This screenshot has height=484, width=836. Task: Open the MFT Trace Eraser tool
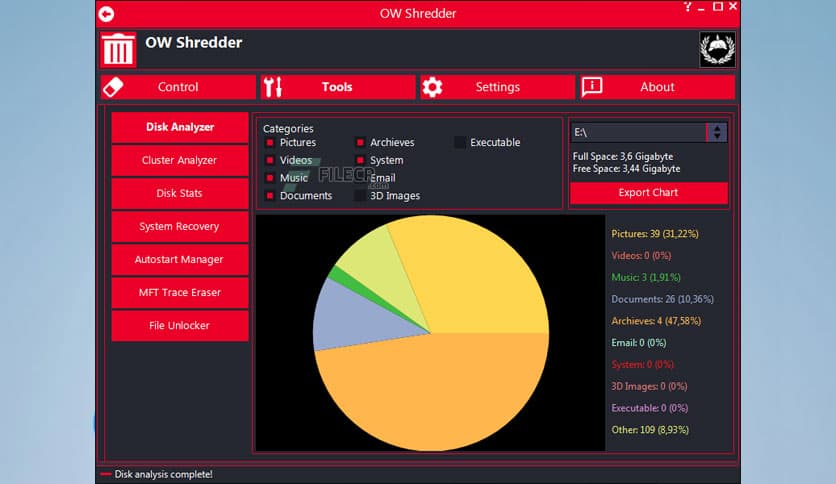[179, 292]
